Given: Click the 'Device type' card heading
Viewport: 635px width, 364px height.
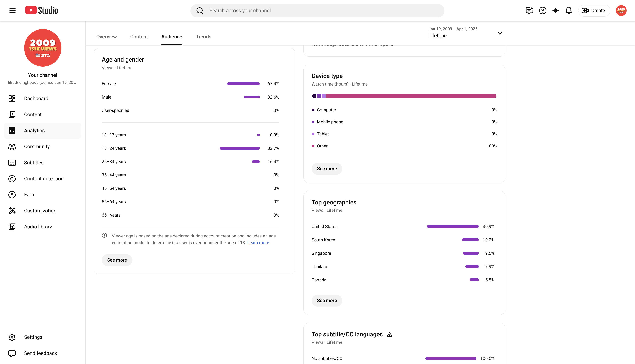Looking at the screenshot, I should tap(327, 76).
